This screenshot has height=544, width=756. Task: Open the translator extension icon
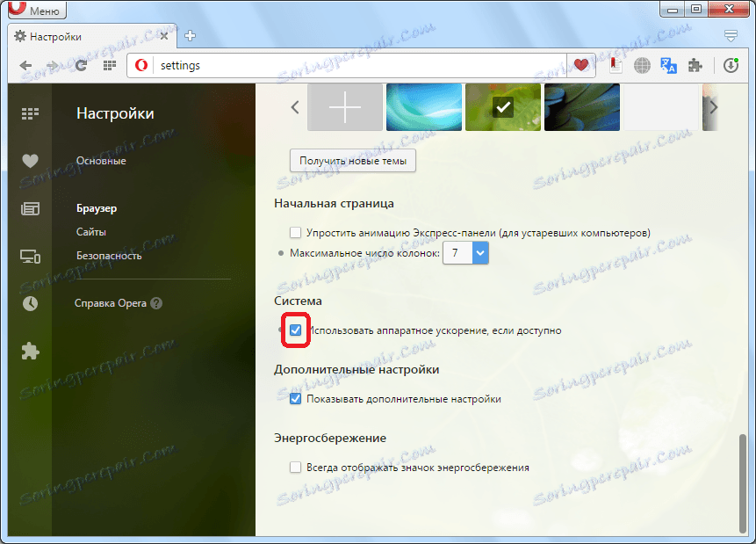[669, 65]
